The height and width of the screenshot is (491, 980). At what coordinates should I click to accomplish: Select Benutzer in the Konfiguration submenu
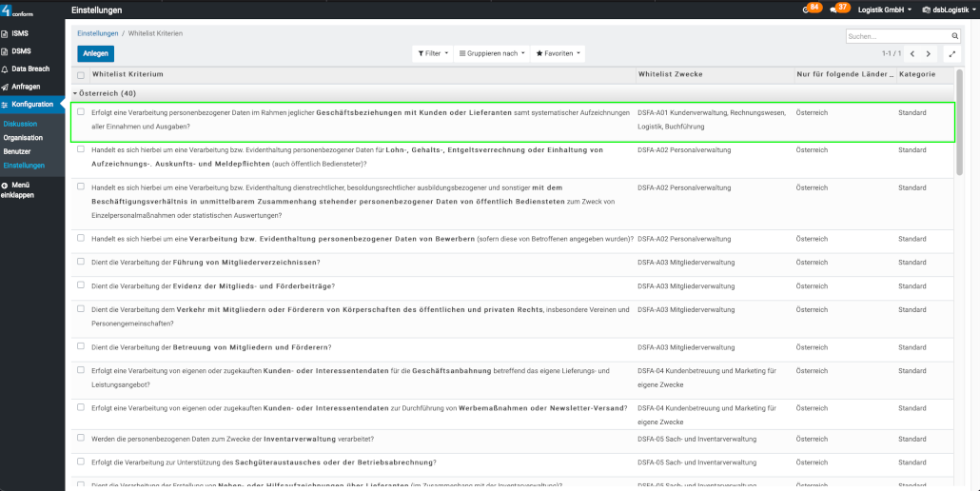point(17,151)
